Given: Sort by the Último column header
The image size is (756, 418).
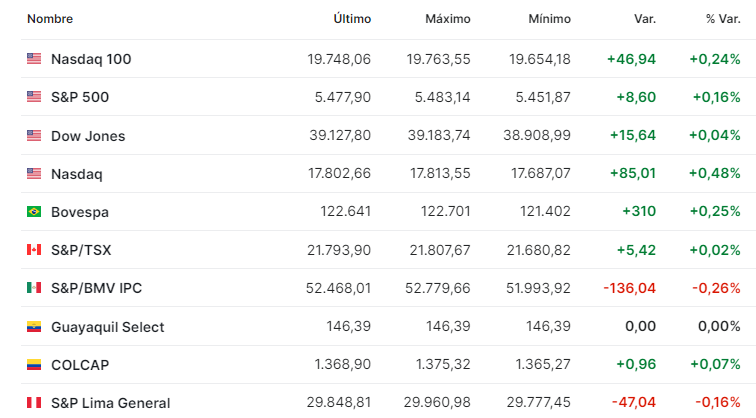Looking at the screenshot, I should point(352,19).
